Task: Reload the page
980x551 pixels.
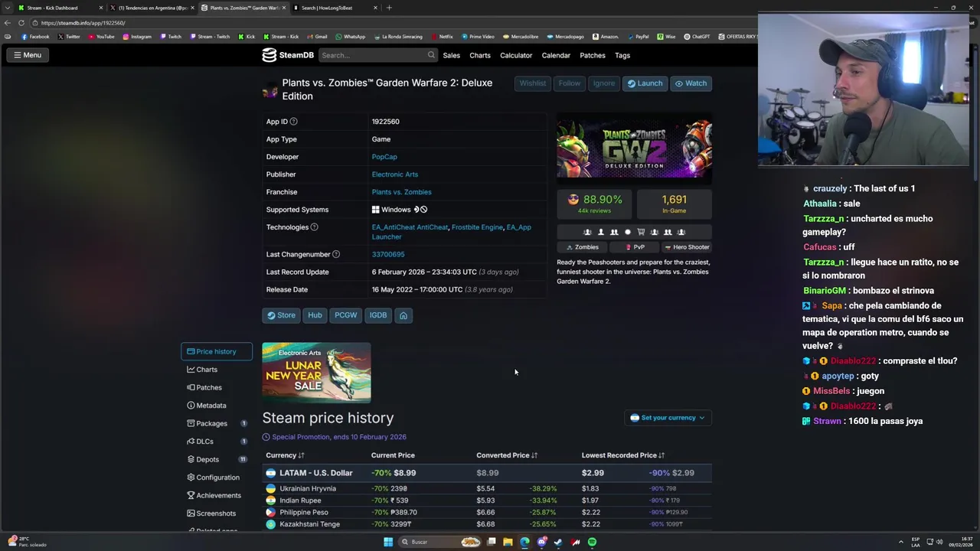Action: point(21,23)
